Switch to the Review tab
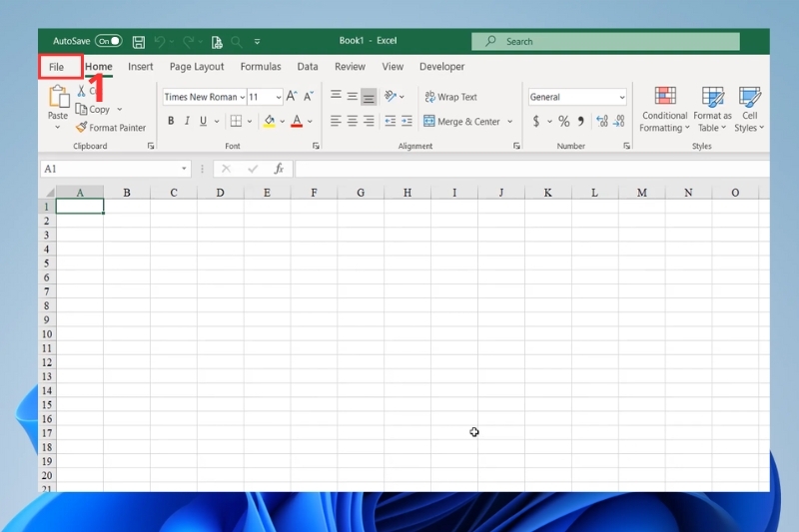The width and height of the screenshot is (799, 532). point(351,67)
